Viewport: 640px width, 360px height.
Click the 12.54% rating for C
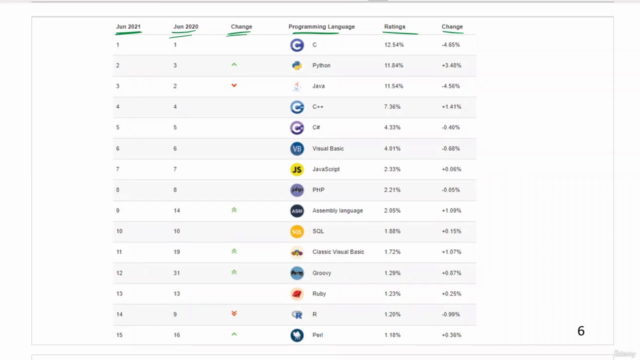394,45
